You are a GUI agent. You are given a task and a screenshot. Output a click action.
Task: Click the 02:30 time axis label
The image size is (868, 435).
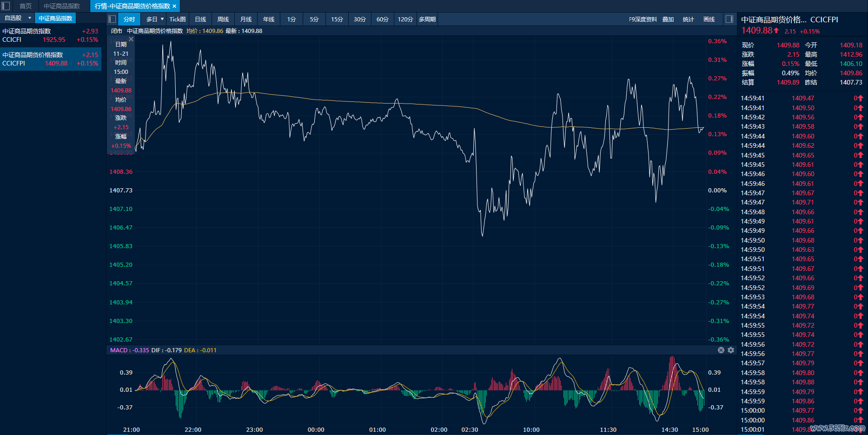click(x=470, y=429)
